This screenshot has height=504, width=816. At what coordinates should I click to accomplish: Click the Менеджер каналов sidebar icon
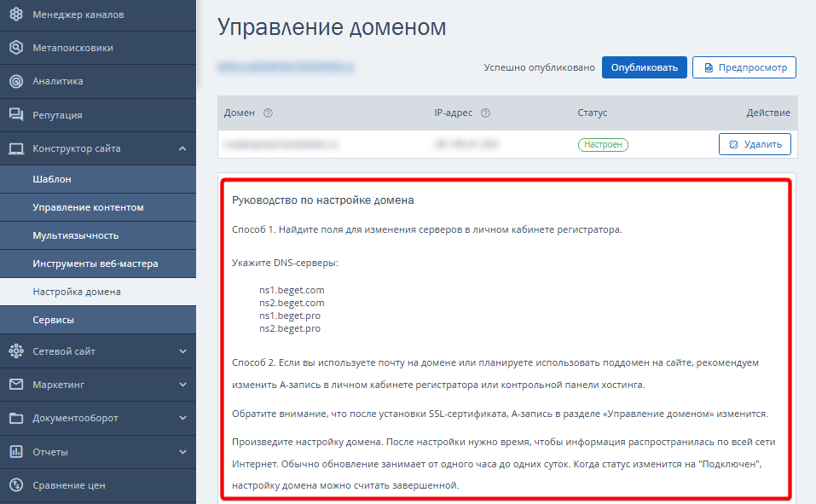point(16,14)
